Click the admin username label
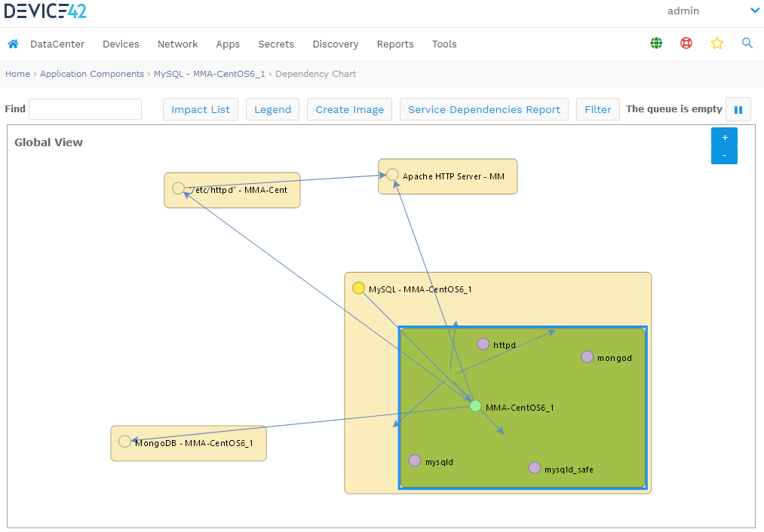The width and height of the screenshot is (764, 532). [683, 11]
